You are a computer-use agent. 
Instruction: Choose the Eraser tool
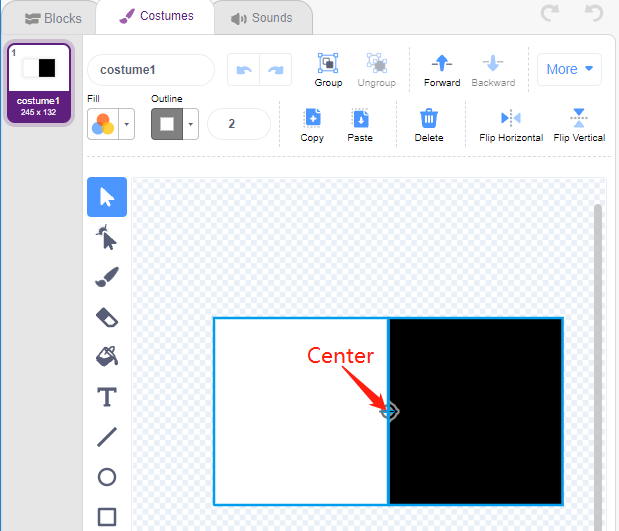point(107,317)
